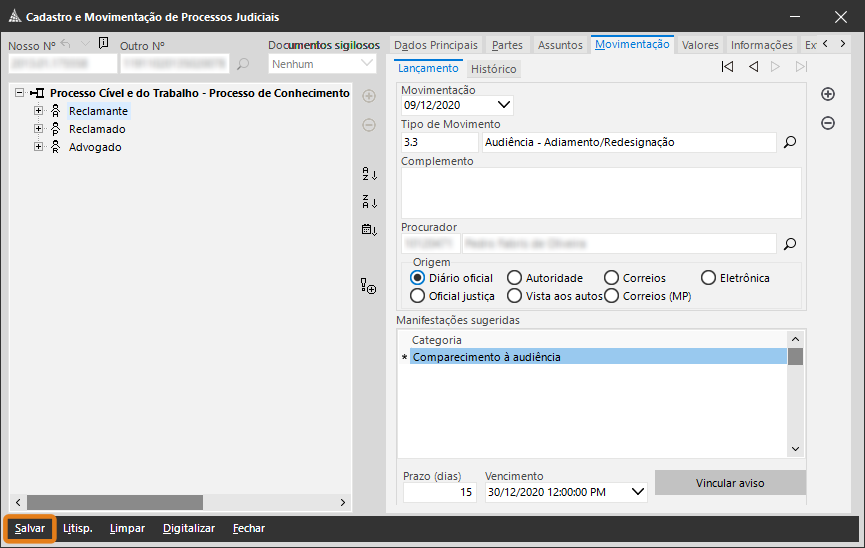Click the minus icon to remove a movimentação
The image size is (865, 548).
828,123
